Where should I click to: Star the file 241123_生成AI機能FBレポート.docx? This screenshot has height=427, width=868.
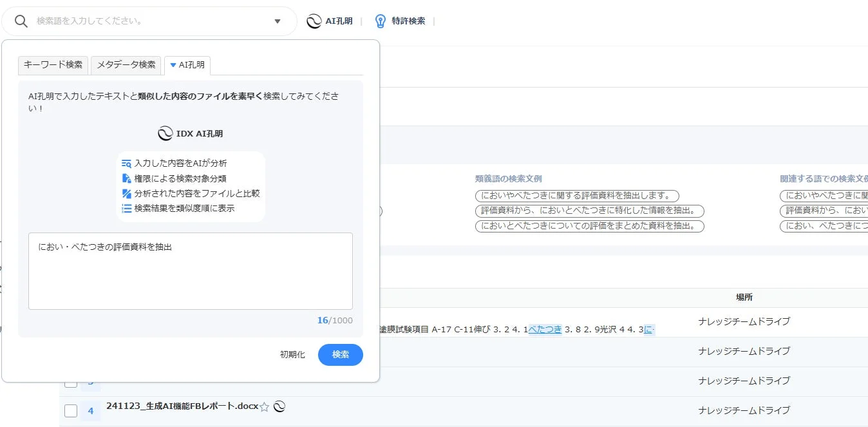(265, 406)
